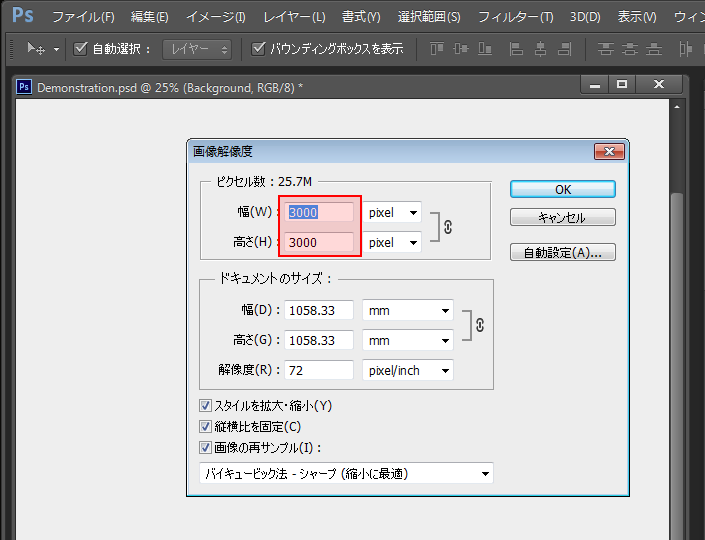Open the 3D(D) menu
This screenshot has width=705, height=540.
point(585,17)
